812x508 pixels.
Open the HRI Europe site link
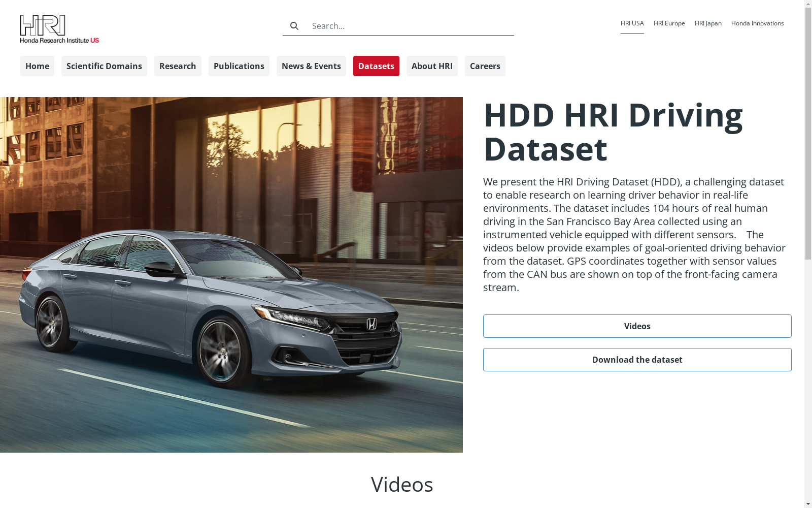click(x=669, y=23)
